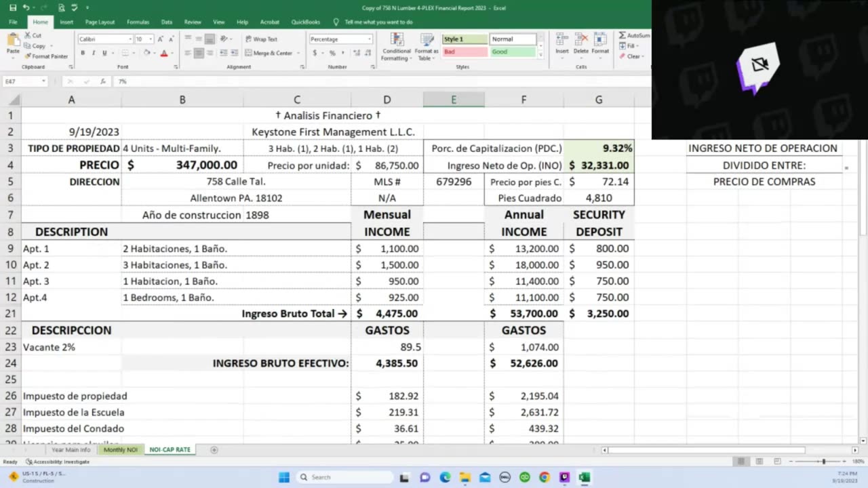Activate the Format Painter
This screenshot has height=488, width=868.
click(x=47, y=56)
